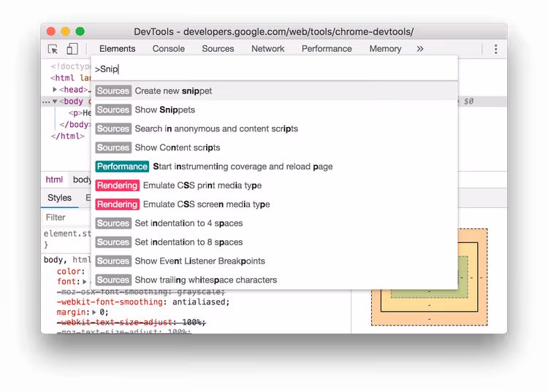Collapse the body element in DOM tree
This screenshot has width=548, height=392.
point(55,101)
